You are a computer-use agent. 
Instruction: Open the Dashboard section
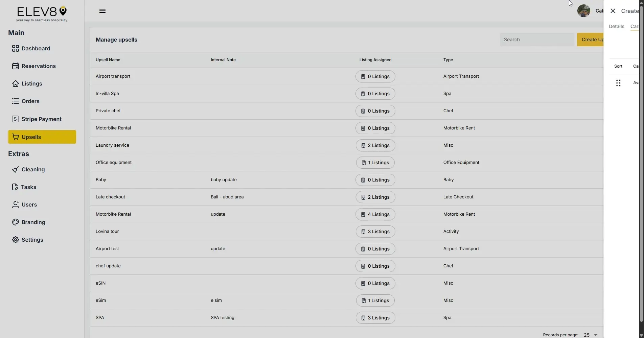(x=35, y=48)
